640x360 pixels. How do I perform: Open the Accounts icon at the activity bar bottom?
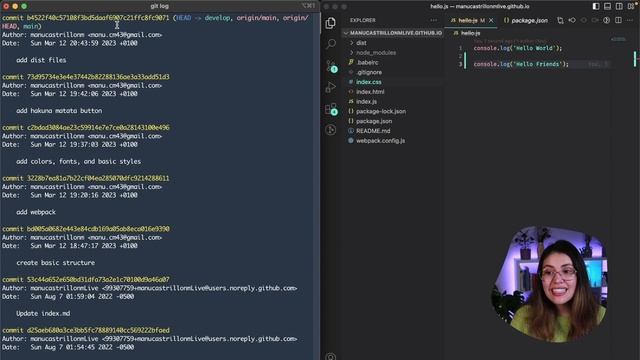point(331,356)
